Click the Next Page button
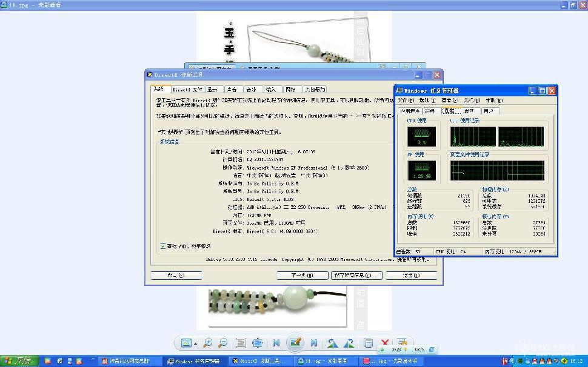This screenshot has width=588, height=367. [x=302, y=275]
